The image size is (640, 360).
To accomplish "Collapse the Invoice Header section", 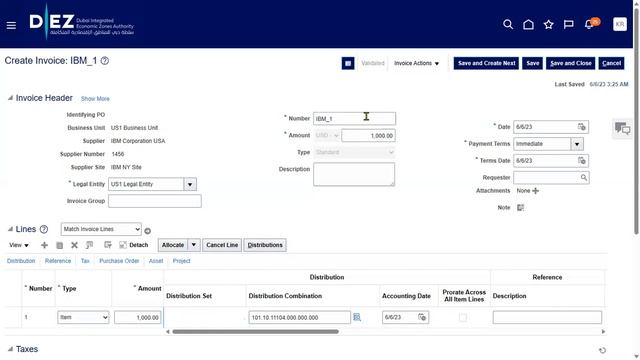I will pos(11,98).
